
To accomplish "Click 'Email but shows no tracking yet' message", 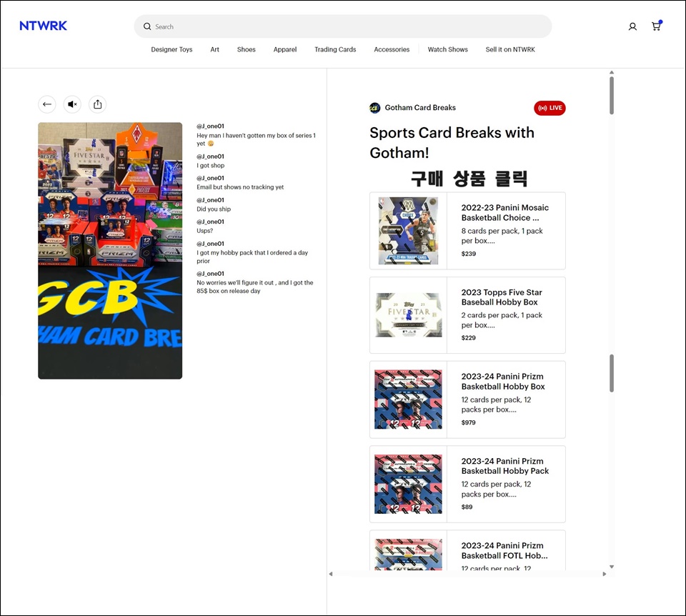I will point(240,187).
